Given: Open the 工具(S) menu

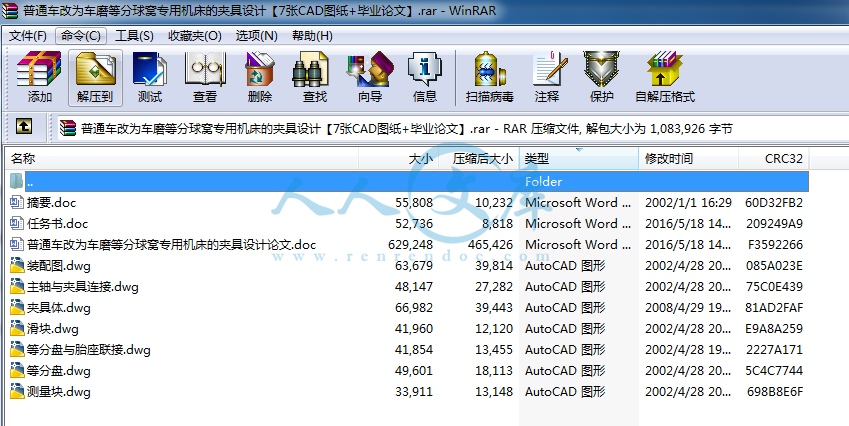Looking at the screenshot, I should pos(134,36).
